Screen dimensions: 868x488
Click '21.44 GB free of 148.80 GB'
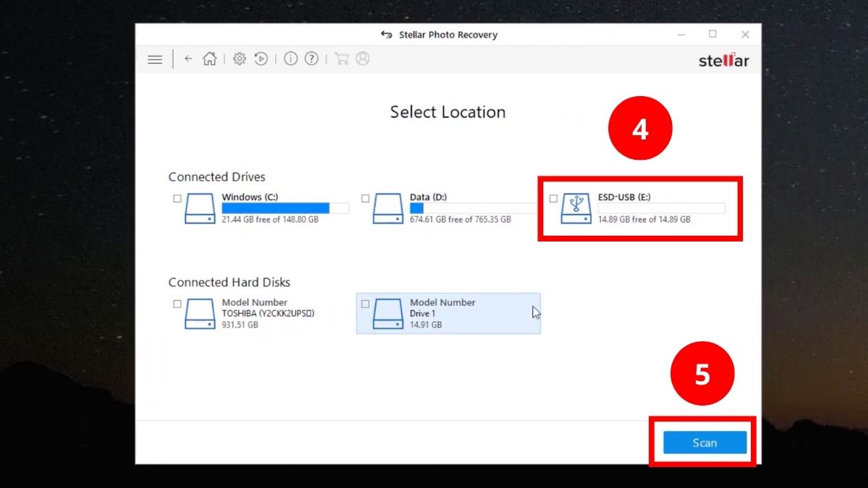(270, 219)
